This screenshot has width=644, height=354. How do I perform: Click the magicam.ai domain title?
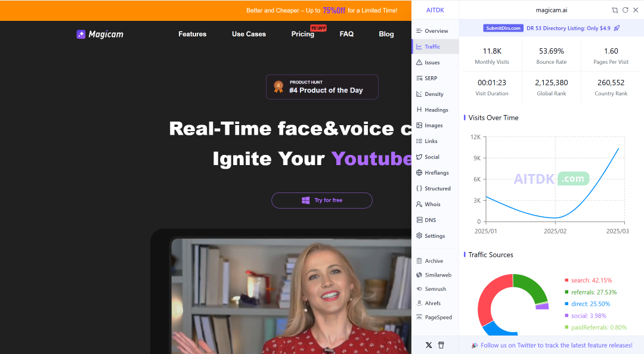tap(552, 10)
